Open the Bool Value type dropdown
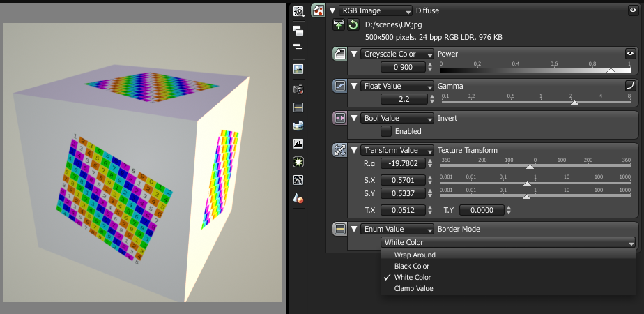The width and height of the screenshot is (644, 314). 397,118
